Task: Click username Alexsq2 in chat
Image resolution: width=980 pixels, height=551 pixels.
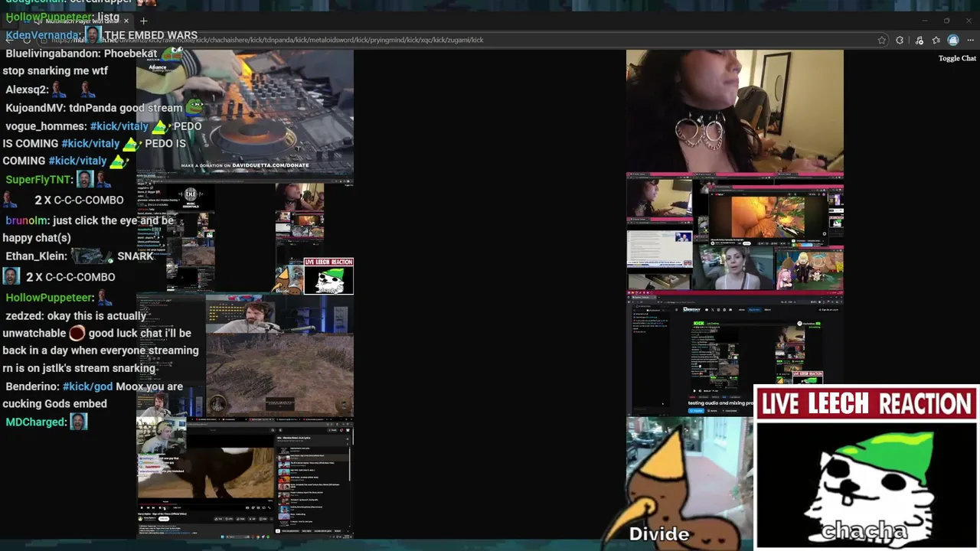Action: tap(25, 90)
